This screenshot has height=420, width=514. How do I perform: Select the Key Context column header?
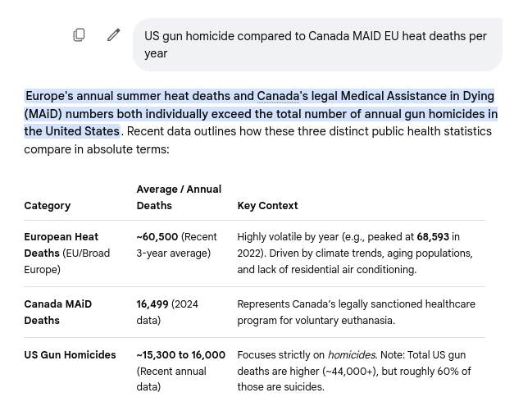267,206
